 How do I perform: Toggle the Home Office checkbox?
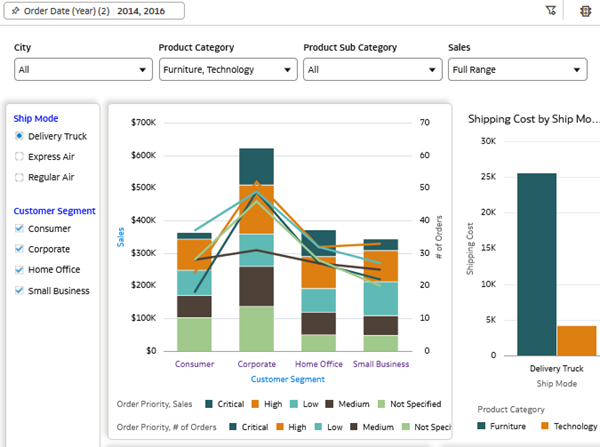pos(20,270)
